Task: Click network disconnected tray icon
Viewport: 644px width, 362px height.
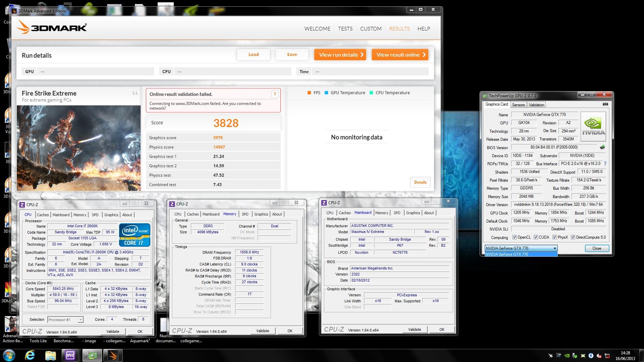Action: click(x=607, y=356)
